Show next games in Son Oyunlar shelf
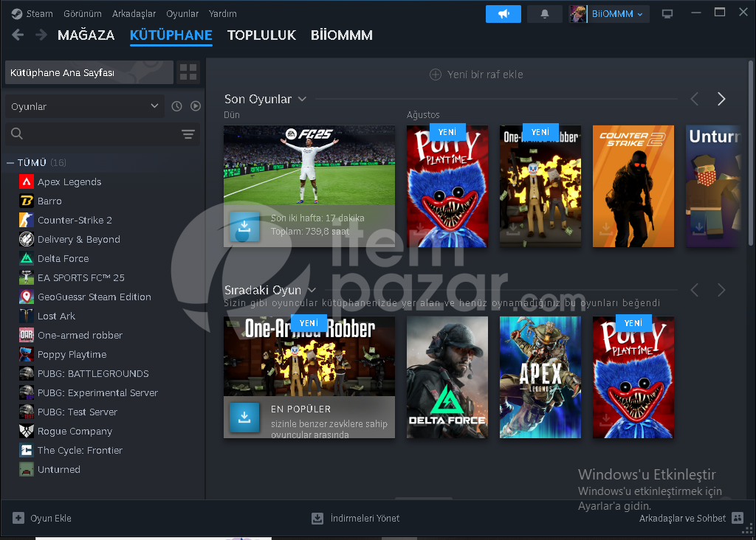This screenshot has height=540, width=756. pos(721,99)
